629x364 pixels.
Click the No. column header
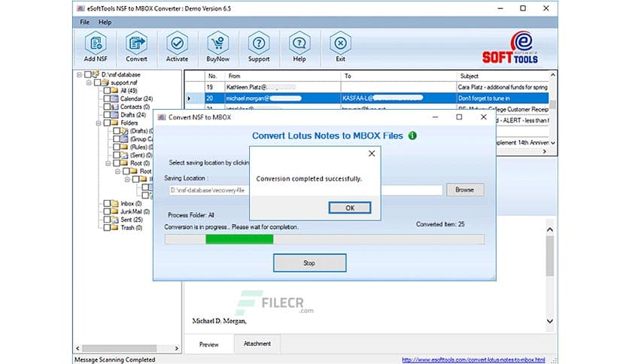pyautogui.click(x=214, y=76)
